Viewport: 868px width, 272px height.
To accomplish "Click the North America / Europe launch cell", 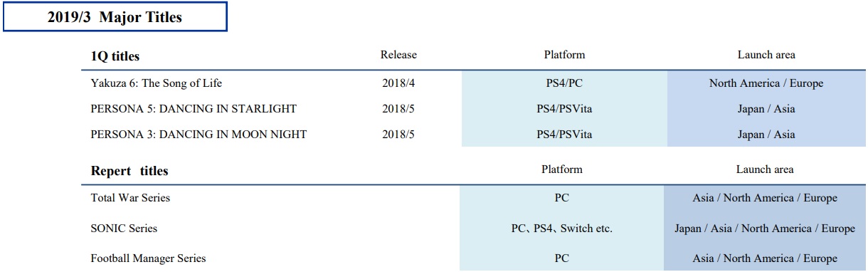I will (766, 83).
